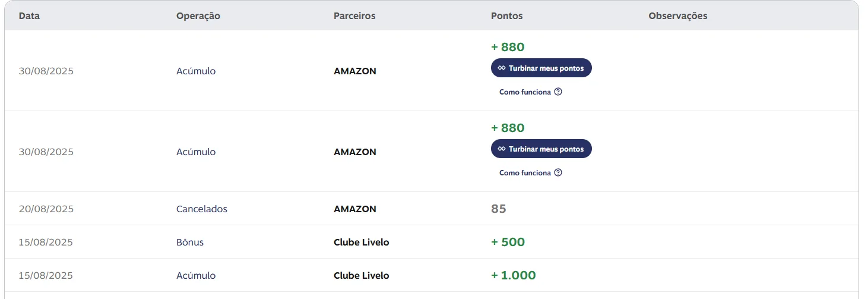The height and width of the screenshot is (299, 868).
Task: Click the grey 85 cancelled points value
Action: [x=498, y=209]
